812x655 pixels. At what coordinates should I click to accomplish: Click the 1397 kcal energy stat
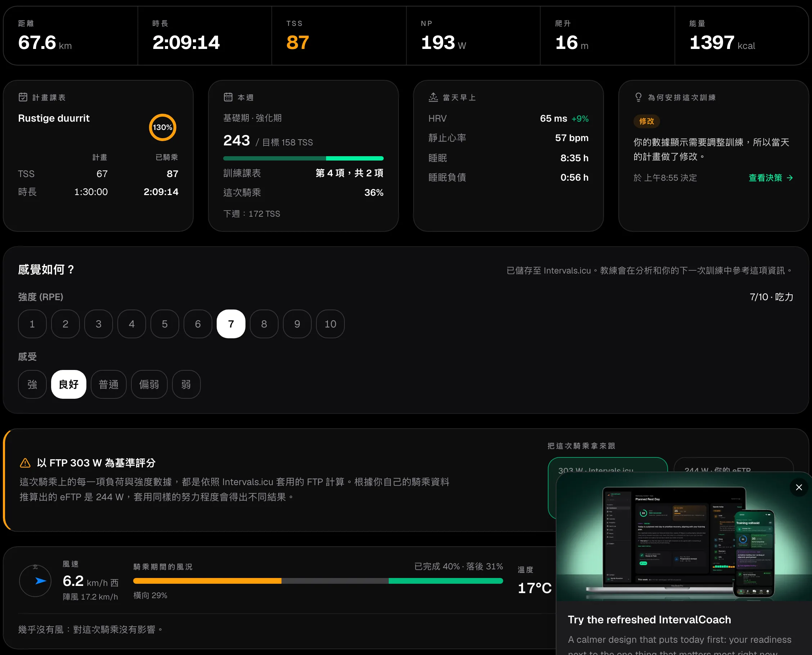tap(722, 42)
